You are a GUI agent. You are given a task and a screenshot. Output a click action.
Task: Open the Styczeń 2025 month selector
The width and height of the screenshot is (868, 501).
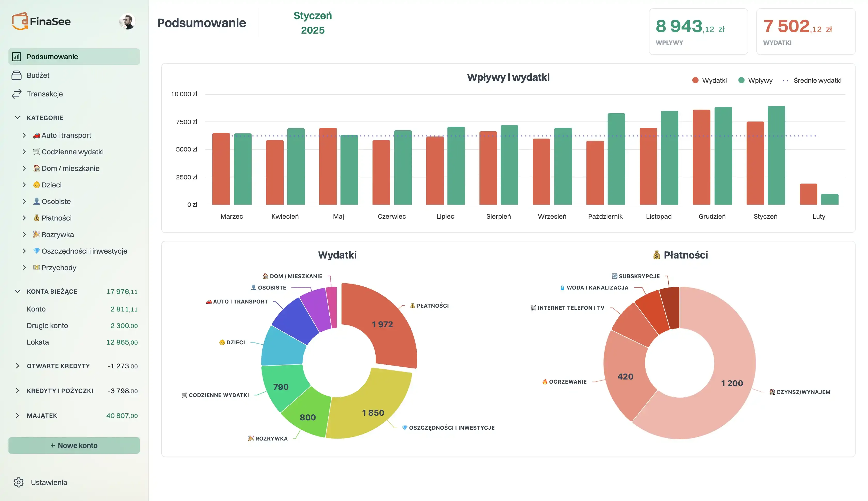[313, 22]
